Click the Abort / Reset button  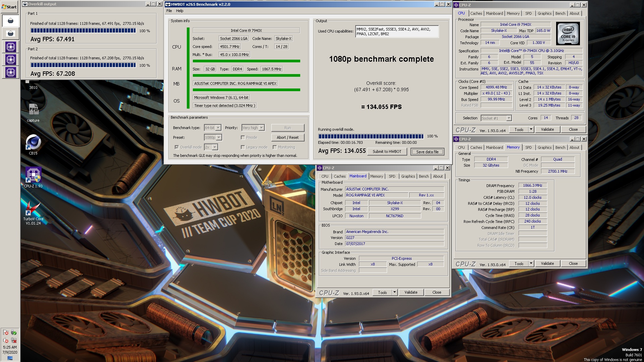pyautogui.click(x=287, y=137)
